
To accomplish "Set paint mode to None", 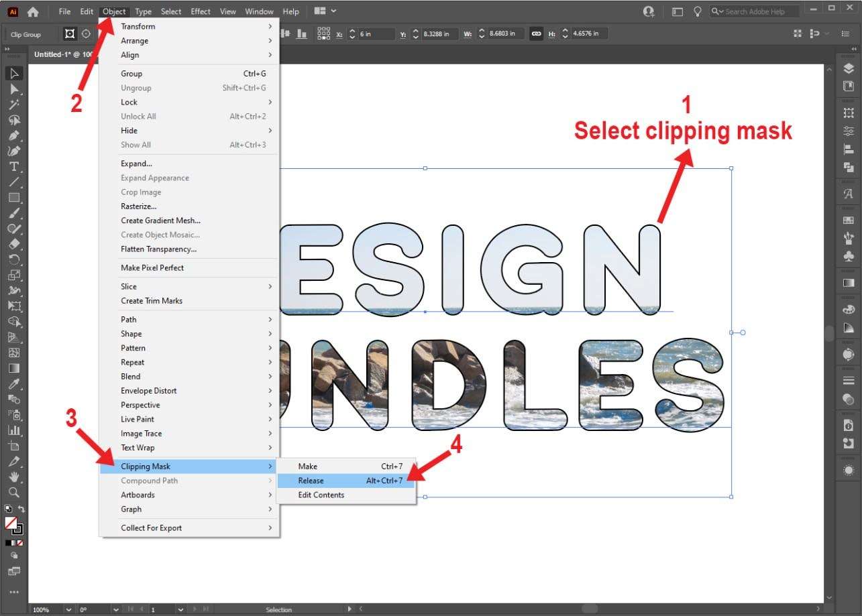I will 19,542.
